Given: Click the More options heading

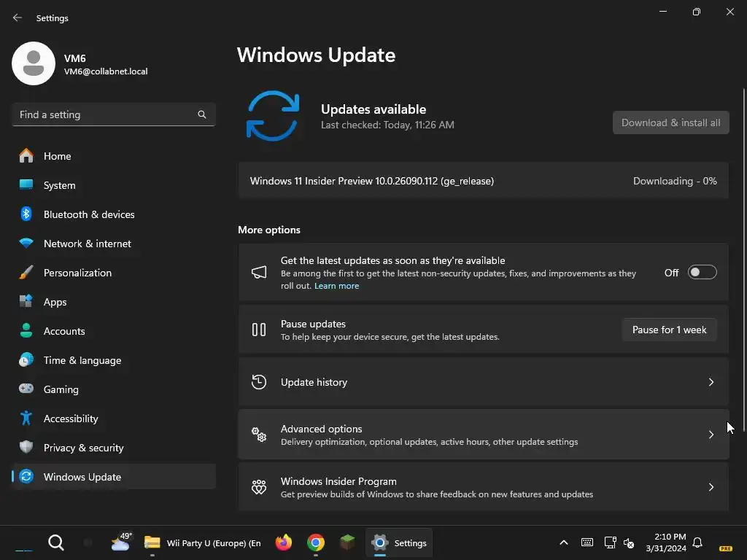Looking at the screenshot, I should click(x=269, y=230).
